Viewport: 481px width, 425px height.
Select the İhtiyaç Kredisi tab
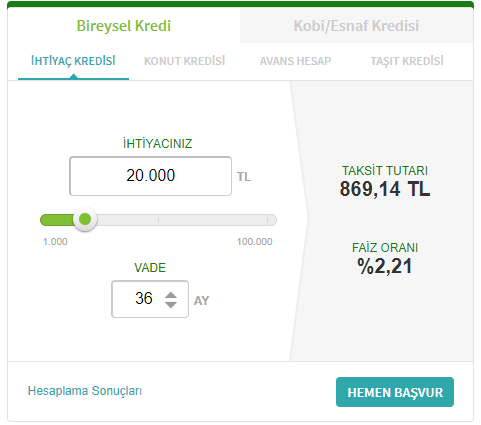73,61
